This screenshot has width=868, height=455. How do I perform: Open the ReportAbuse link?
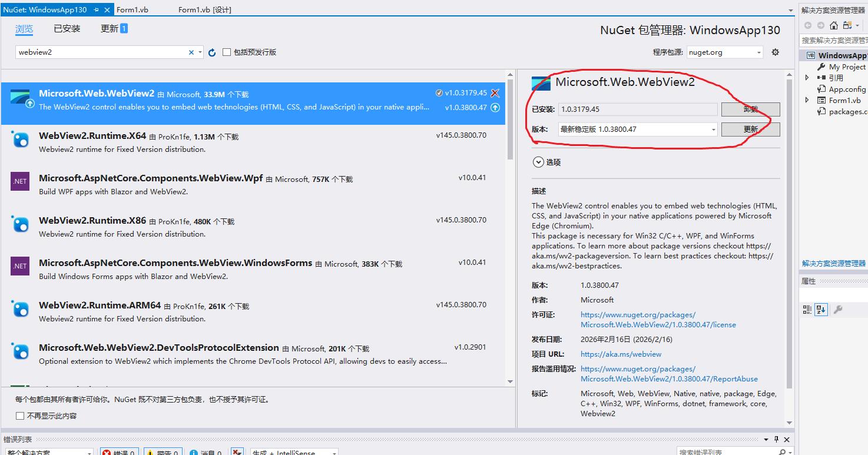[x=669, y=374]
